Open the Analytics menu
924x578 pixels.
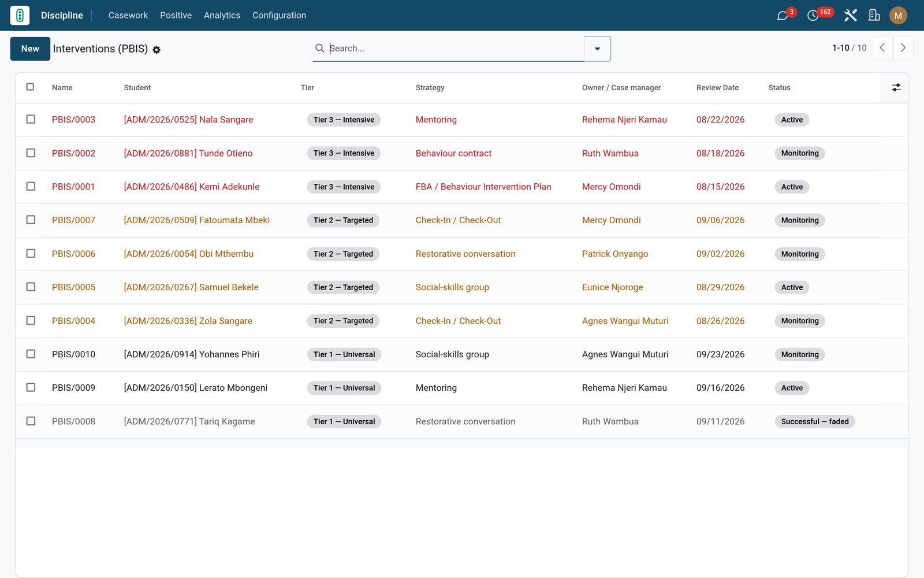tap(222, 16)
